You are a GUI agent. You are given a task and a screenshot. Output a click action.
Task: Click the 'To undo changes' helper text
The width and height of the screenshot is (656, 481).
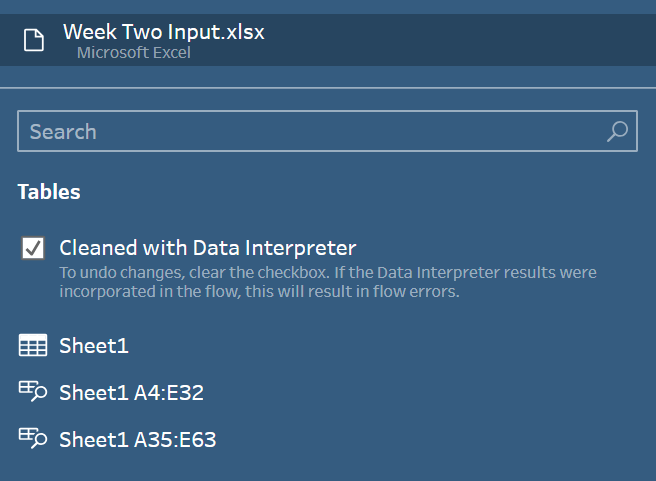click(x=122, y=273)
